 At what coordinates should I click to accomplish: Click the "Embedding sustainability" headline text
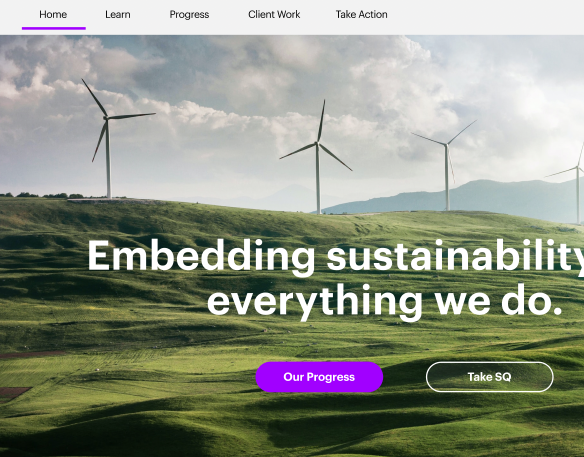[x=335, y=258]
